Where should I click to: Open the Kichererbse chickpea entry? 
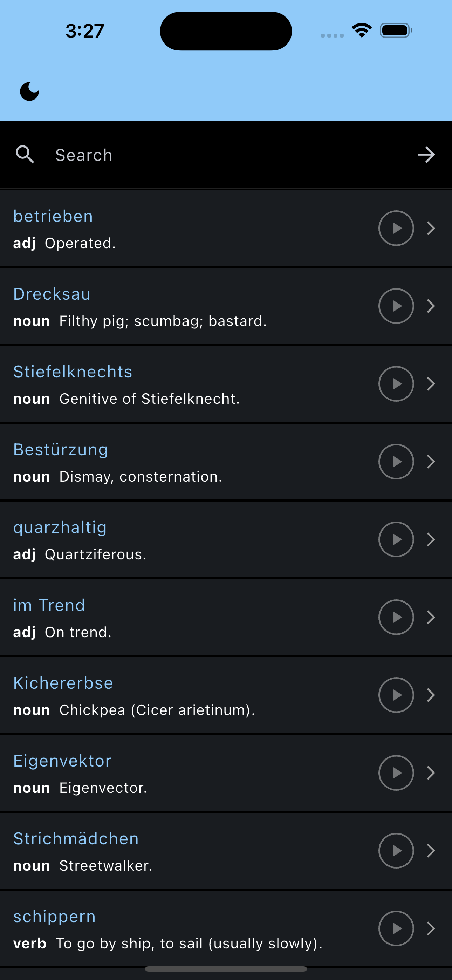coord(226,695)
